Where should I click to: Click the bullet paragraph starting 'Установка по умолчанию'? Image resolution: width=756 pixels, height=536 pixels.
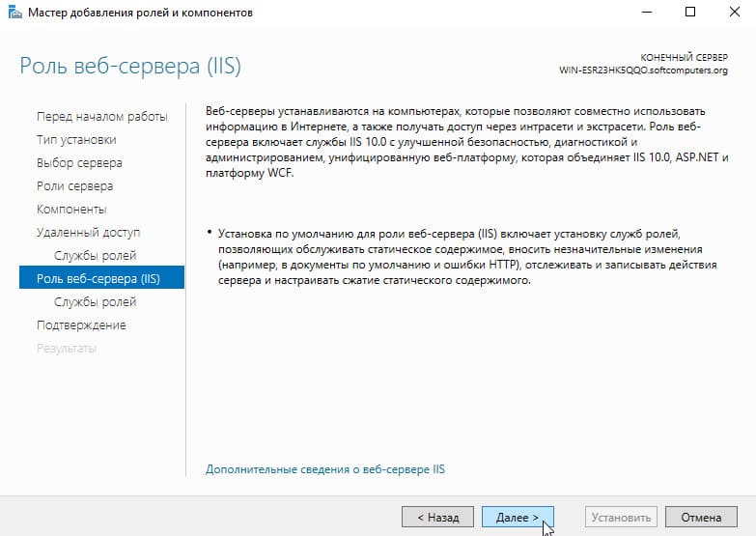click(467, 257)
